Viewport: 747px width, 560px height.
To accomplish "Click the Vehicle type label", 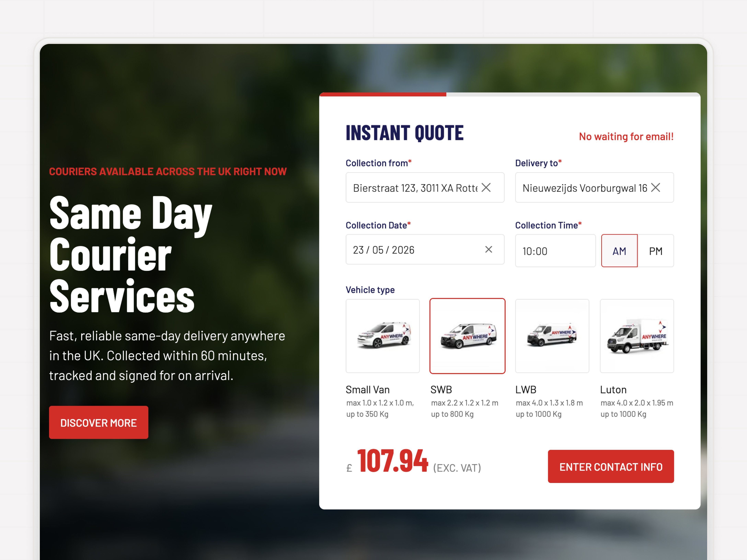I will [x=370, y=290].
